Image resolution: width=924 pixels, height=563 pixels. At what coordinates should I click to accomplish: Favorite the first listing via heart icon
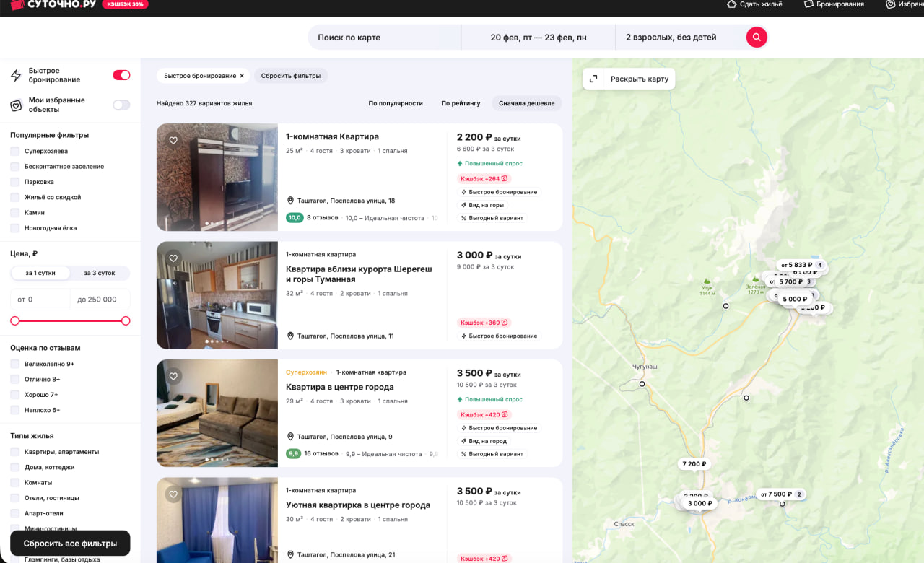click(173, 140)
